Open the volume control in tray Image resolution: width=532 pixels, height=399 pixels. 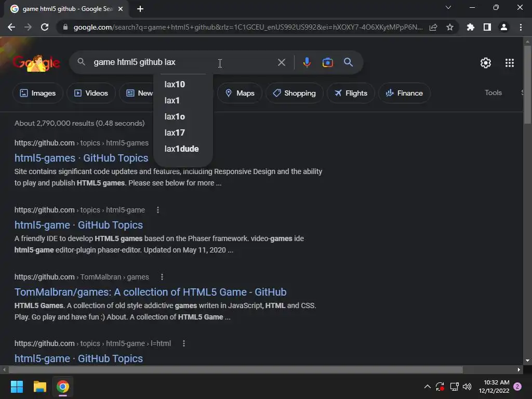[467, 387]
